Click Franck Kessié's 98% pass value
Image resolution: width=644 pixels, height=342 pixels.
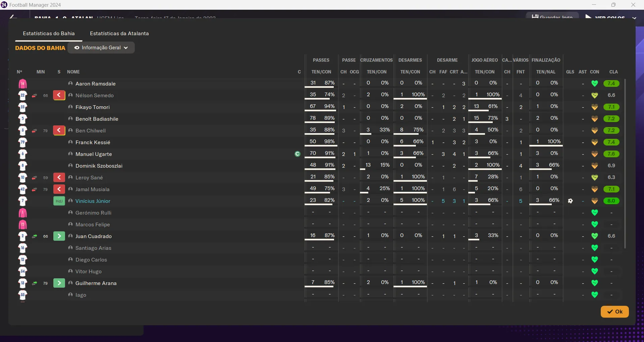click(329, 141)
